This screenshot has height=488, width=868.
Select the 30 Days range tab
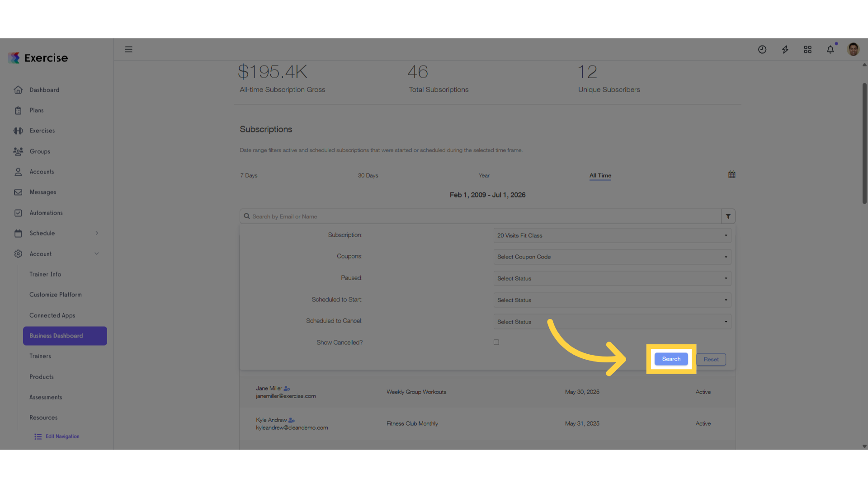[x=368, y=175]
